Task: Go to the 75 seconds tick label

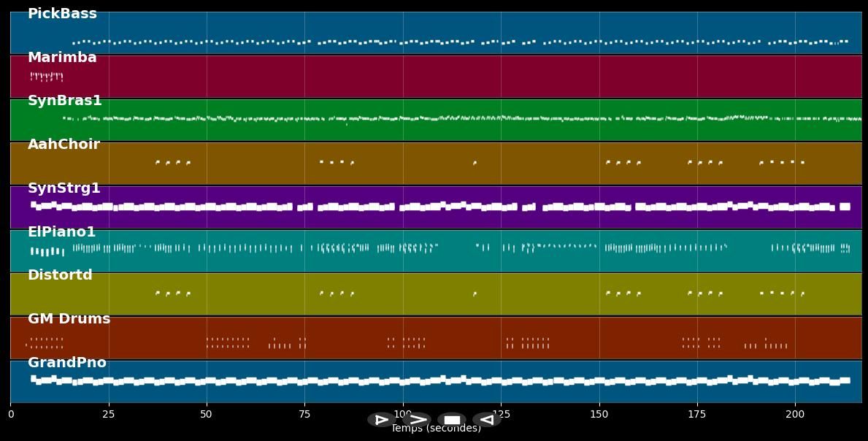Action: (x=304, y=415)
